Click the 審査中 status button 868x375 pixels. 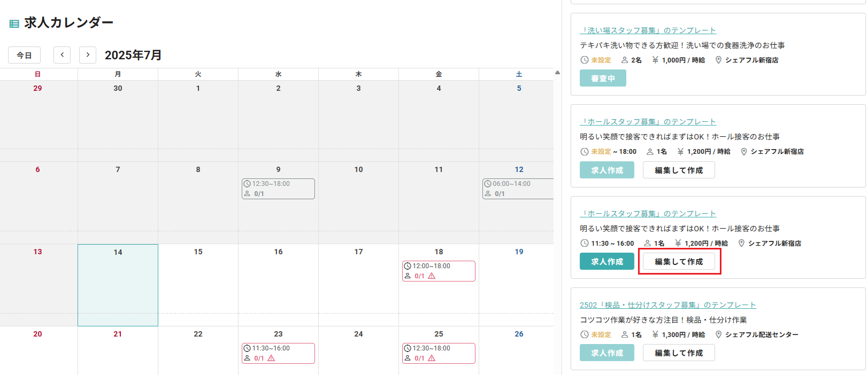click(603, 78)
